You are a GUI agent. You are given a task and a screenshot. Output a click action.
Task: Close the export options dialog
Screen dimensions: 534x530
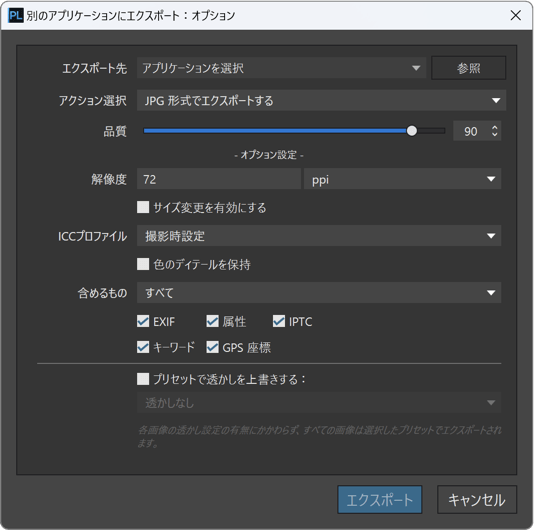pos(516,15)
